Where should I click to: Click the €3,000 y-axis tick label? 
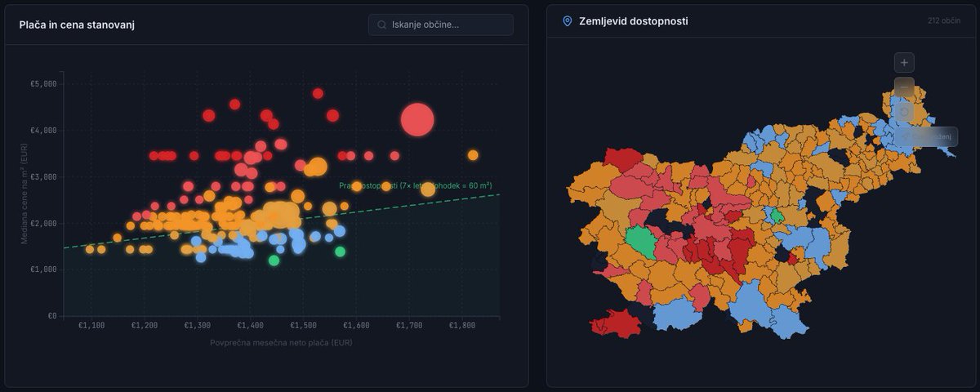(43, 176)
